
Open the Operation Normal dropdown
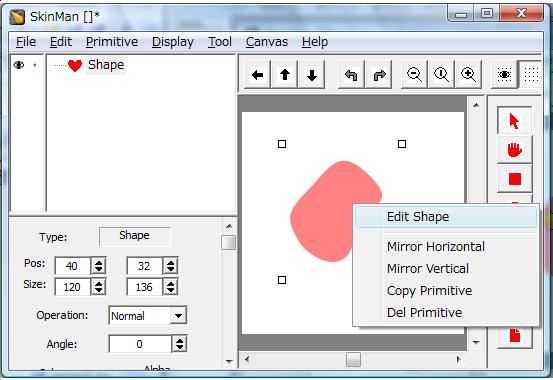click(178, 315)
